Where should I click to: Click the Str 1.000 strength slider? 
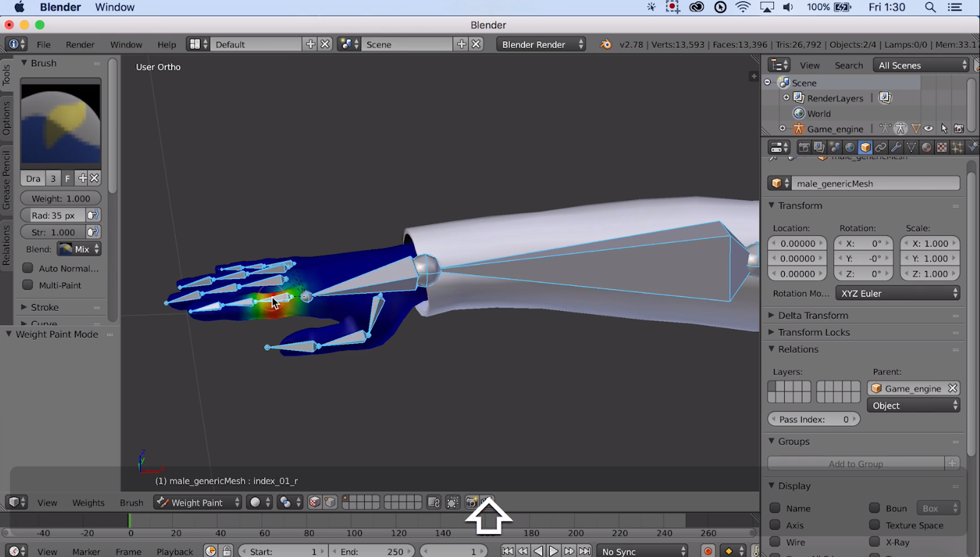[53, 232]
